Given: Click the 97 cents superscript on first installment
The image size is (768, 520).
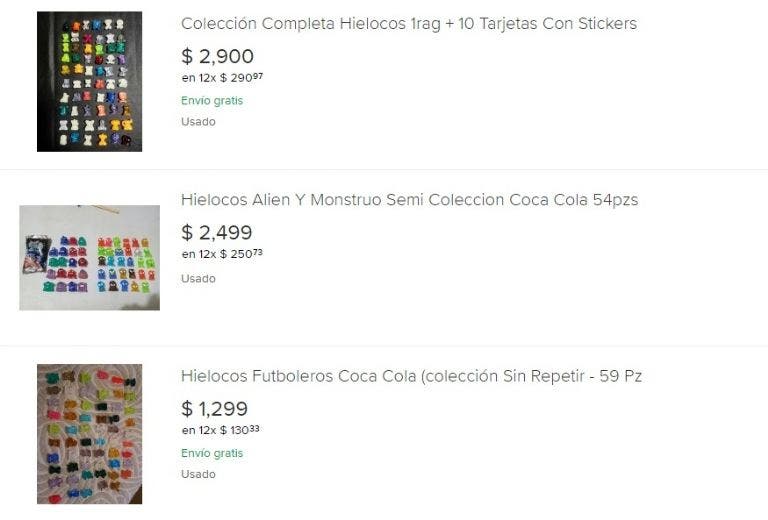Looking at the screenshot, I should click(258, 75).
